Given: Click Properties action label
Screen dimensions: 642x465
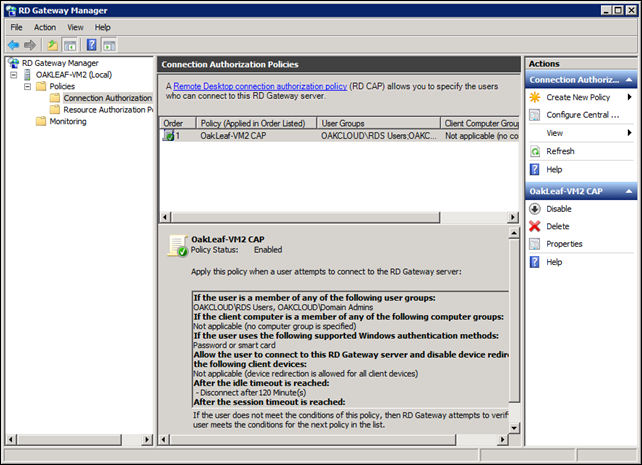Looking at the screenshot, I should 564,244.
